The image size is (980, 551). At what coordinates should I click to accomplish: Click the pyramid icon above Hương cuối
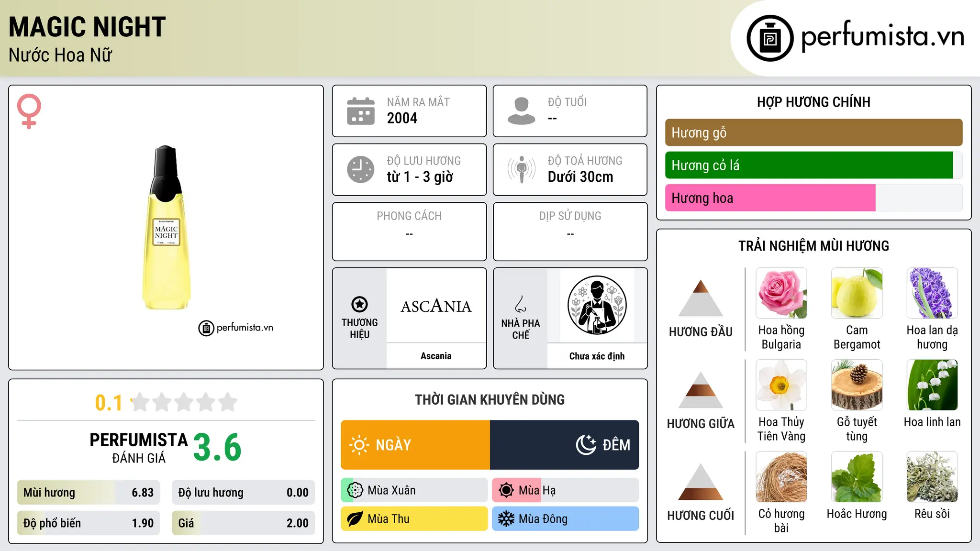click(x=701, y=482)
